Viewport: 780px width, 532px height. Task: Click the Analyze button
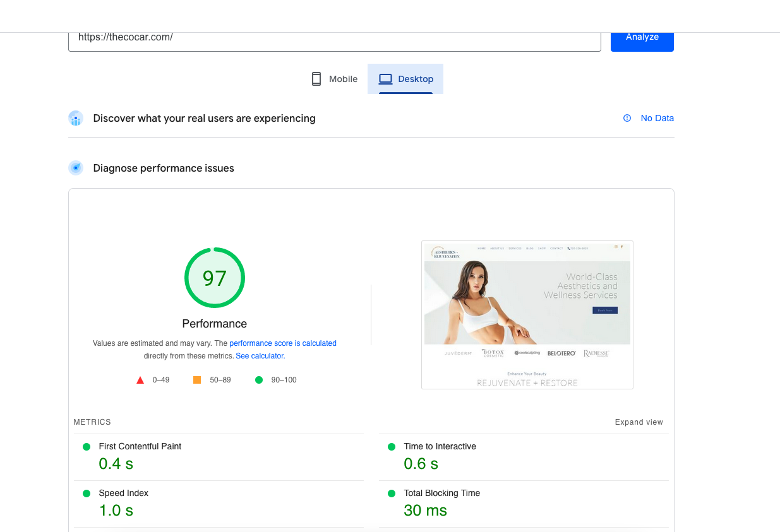[642, 37]
